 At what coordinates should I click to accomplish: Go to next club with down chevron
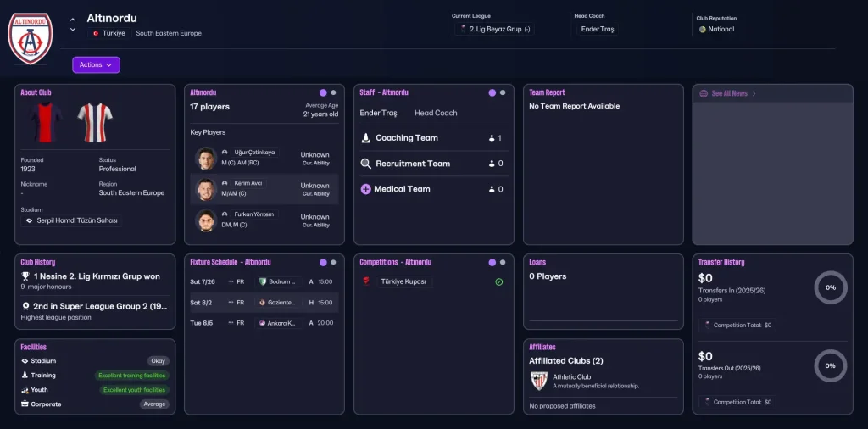pyautogui.click(x=73, y=30)
